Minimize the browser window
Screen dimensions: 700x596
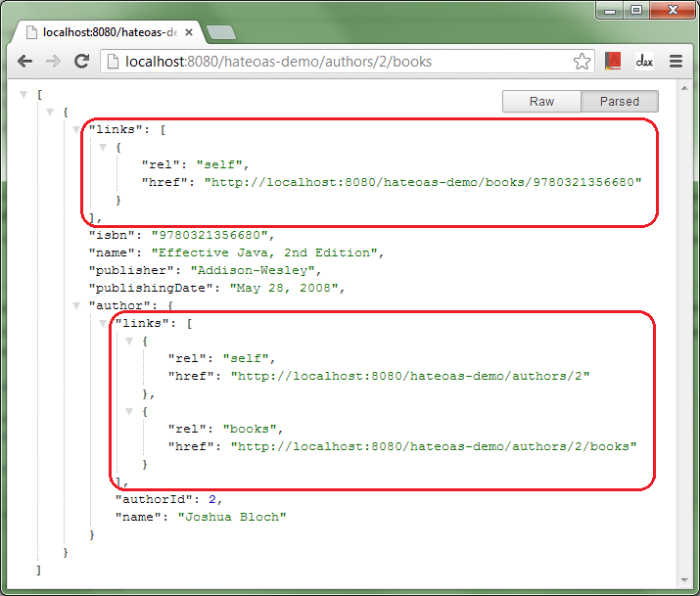click(x=610, y=10)
